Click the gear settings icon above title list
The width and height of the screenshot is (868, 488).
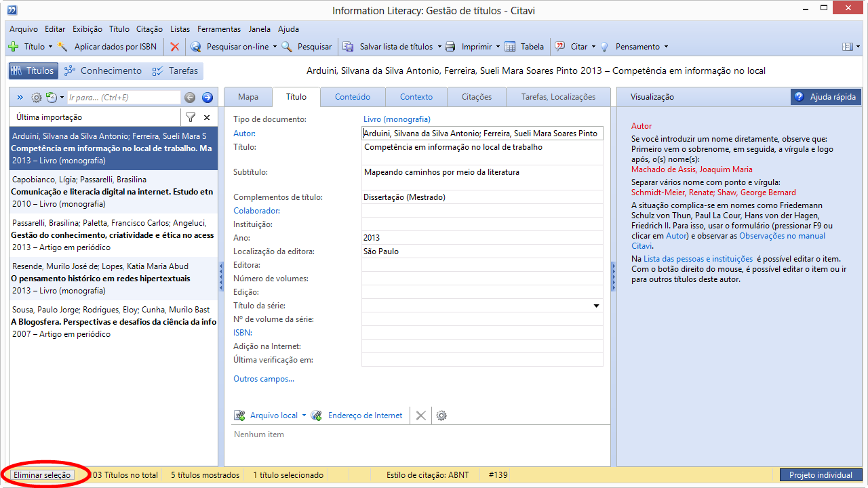tap(37, 98)
